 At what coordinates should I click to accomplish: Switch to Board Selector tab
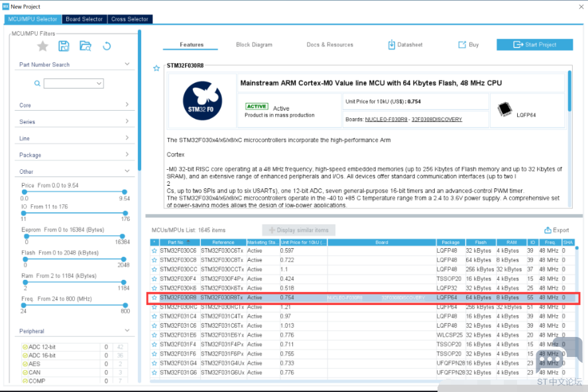pyautogui.click(x=84, y=19)
